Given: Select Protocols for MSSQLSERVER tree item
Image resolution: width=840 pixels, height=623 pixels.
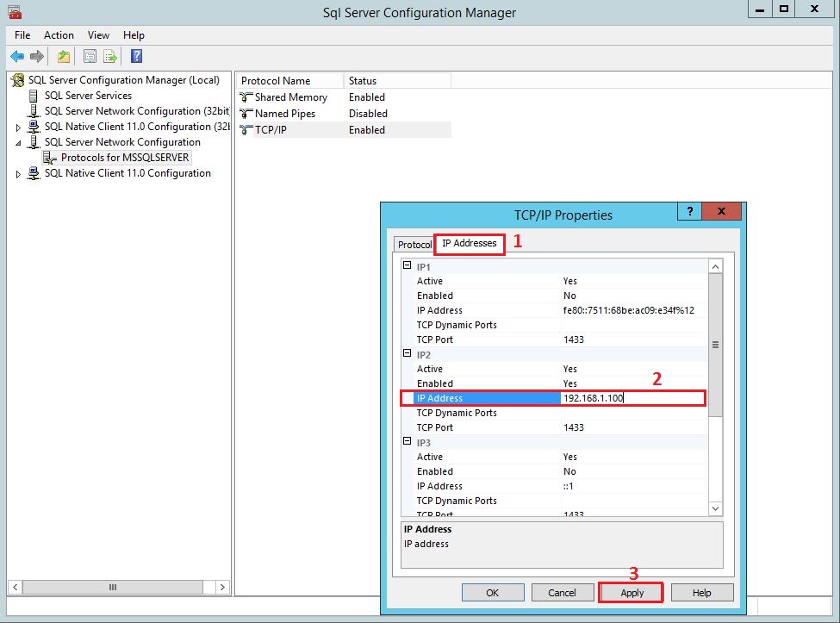Looking at the screenshot, I should 125,158.
